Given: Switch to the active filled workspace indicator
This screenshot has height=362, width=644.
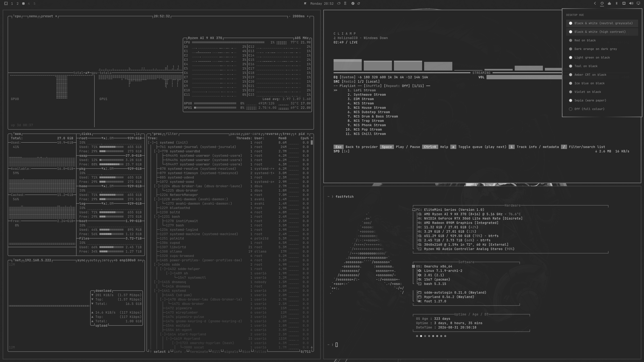Looking at the screenshot, I should coord(23,4).
